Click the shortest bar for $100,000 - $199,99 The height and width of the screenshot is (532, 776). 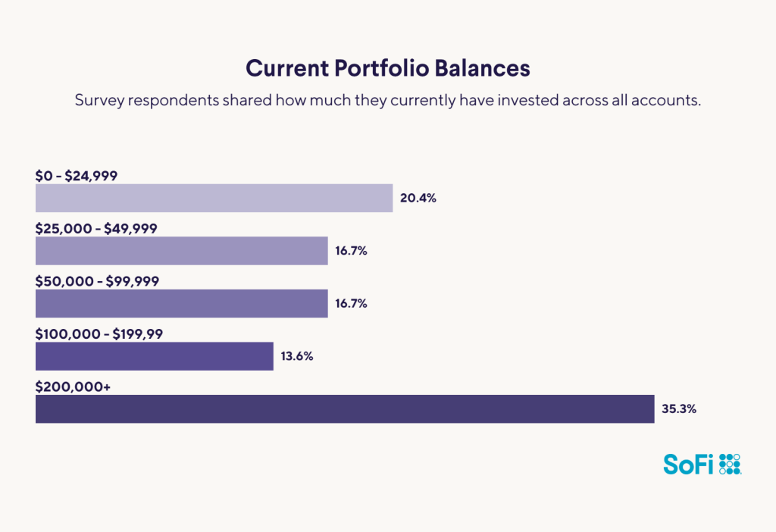pyautogui.click(x=154, y=356)
